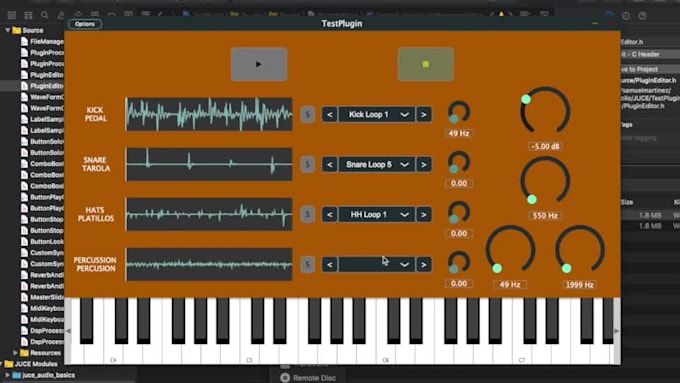Open the Kick Loop 1 dropdown
Viewport: 680px width, 383px height.
pos(376,115)
